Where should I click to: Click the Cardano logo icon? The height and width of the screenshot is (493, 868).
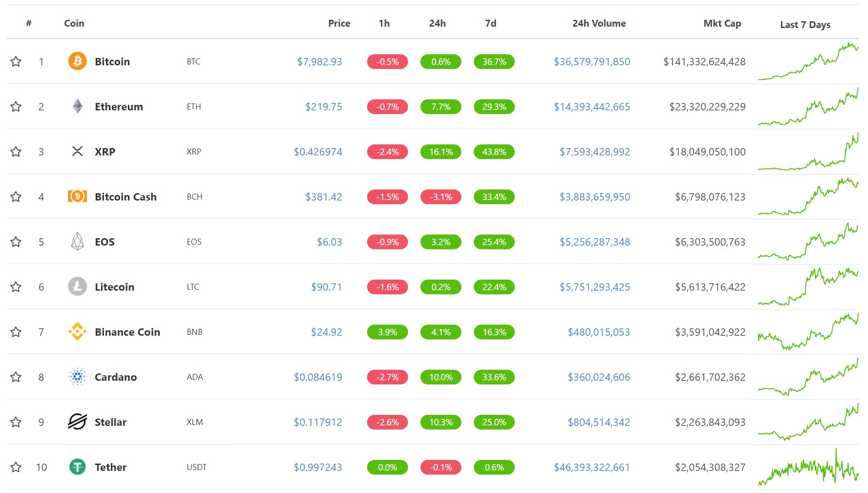77,377
